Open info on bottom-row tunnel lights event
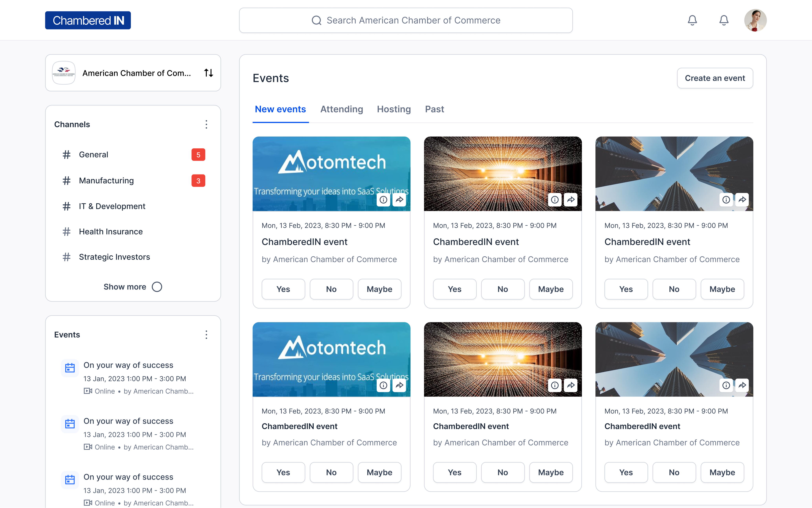The image size is (812, 508). click(555, 385)
